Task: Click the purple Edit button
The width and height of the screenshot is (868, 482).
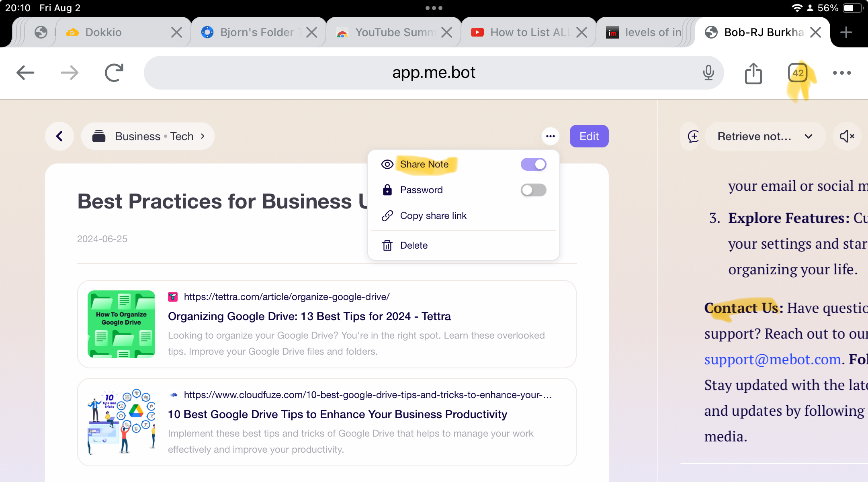Action: point(589,137)
